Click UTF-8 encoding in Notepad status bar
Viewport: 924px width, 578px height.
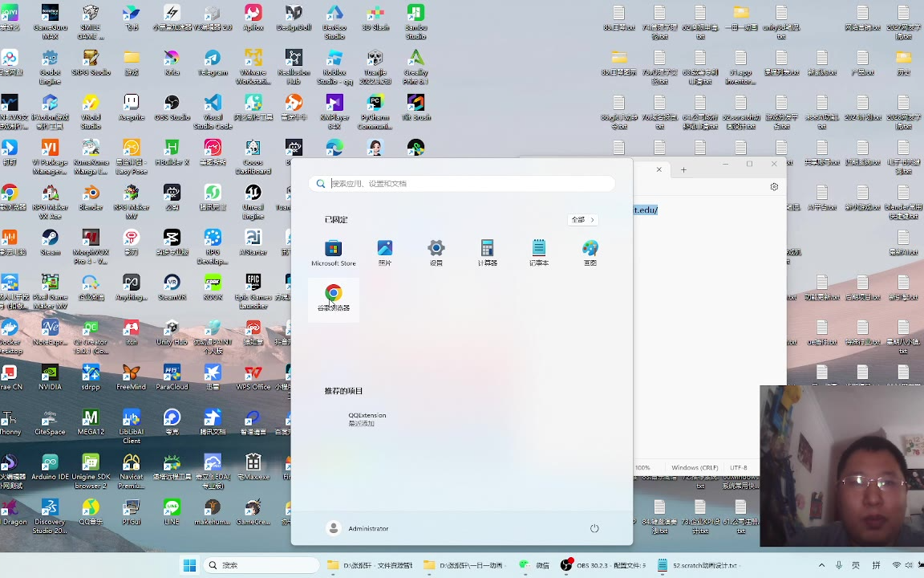pos(739,468)
